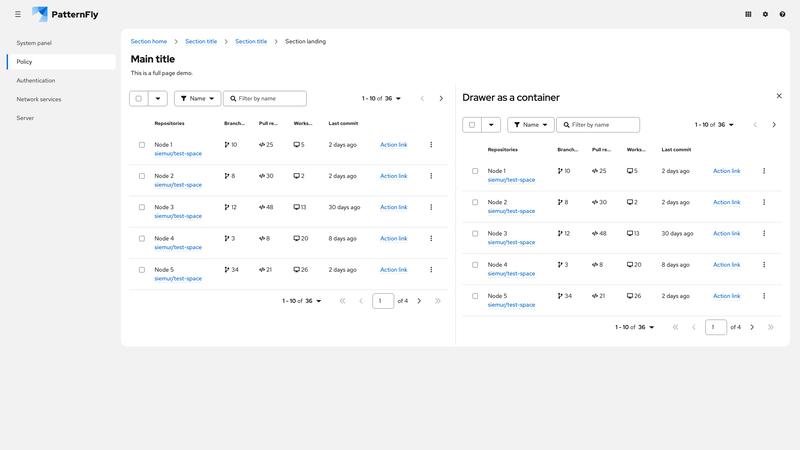Open kebab menu for Node 5 in main table
The image size is (800, 450).
pyautogui.click(x=431, y=270)
